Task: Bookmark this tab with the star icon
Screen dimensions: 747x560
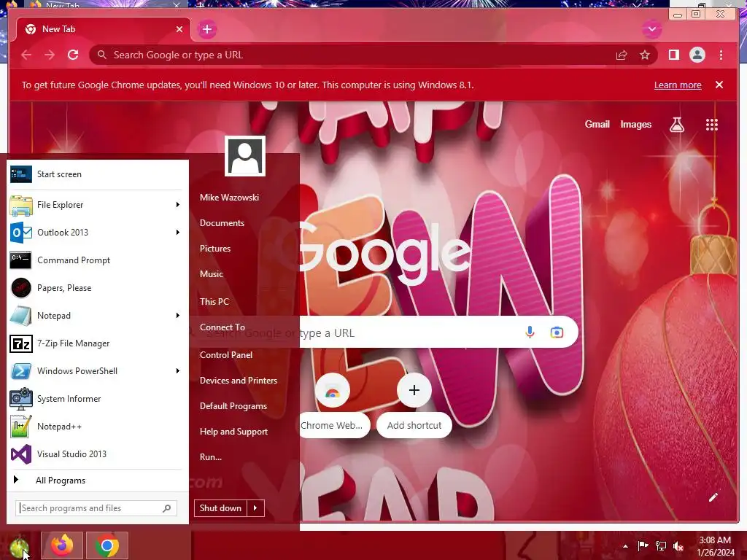Action: pos(645,55)
